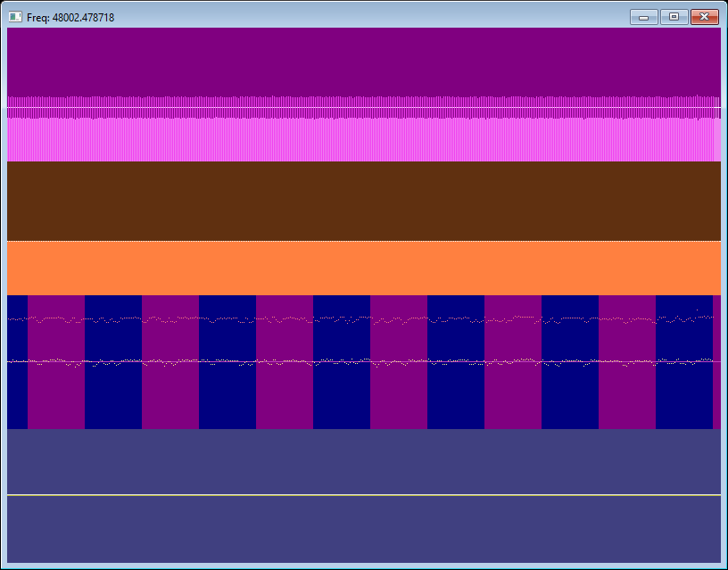Viewport: 728px width, 570px height.
Task: Close the Freq window
Action: click(704, 17)
